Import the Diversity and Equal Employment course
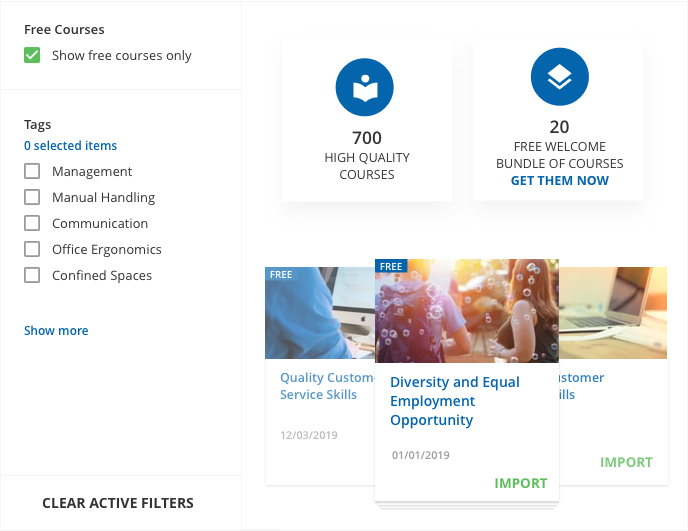 [520, 483]
